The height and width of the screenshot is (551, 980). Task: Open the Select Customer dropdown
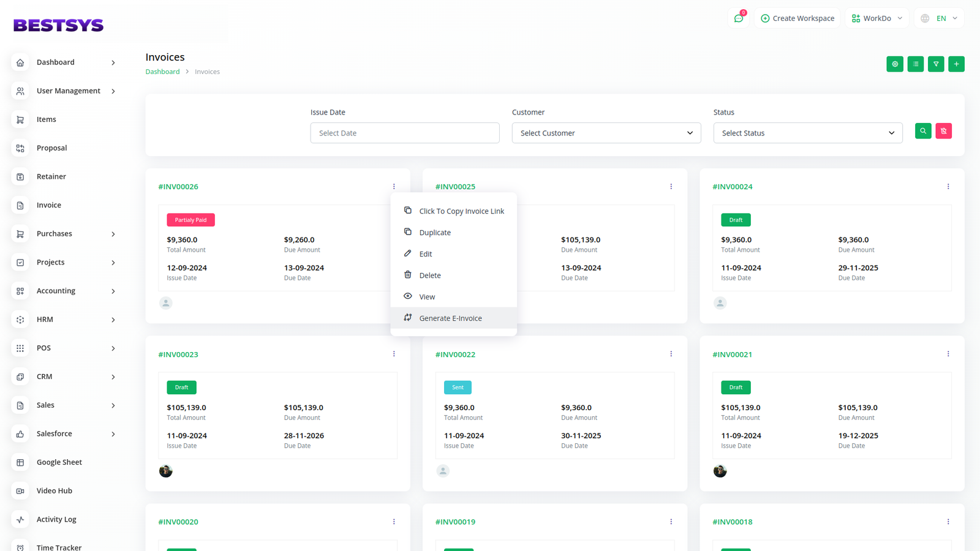[x=606, y=133]
